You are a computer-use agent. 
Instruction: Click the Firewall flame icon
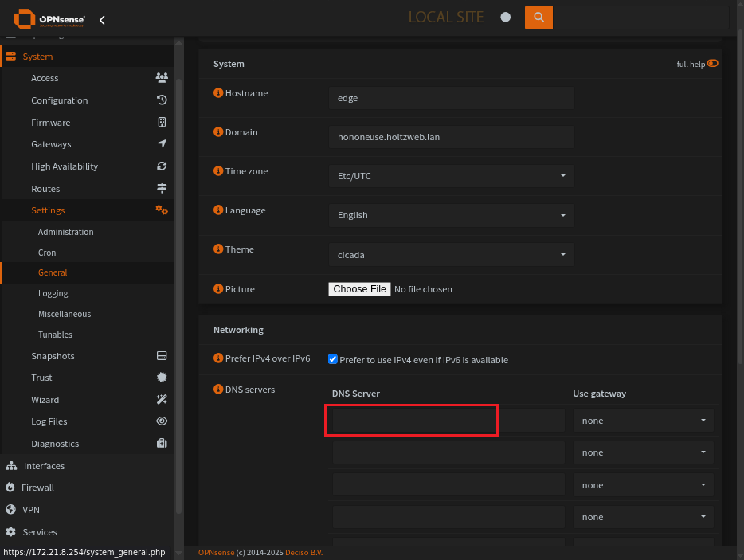(x=10, y=488)
